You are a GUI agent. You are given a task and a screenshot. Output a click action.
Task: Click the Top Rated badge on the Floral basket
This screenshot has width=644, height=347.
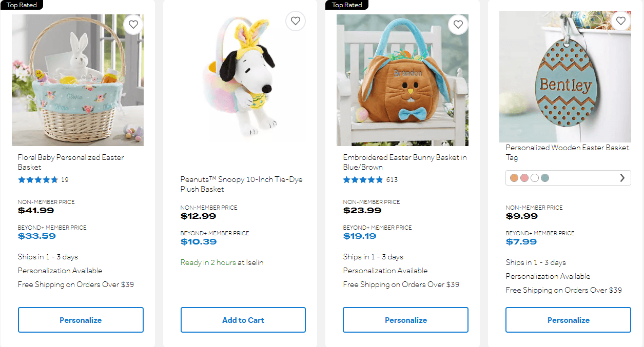(21, 5)
